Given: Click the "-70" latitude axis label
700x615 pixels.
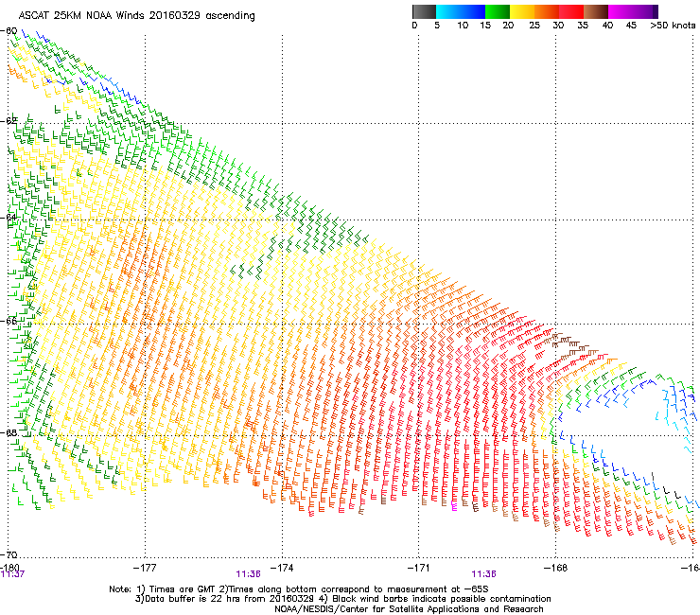Looking at the screenshot, I should (9, 554).
